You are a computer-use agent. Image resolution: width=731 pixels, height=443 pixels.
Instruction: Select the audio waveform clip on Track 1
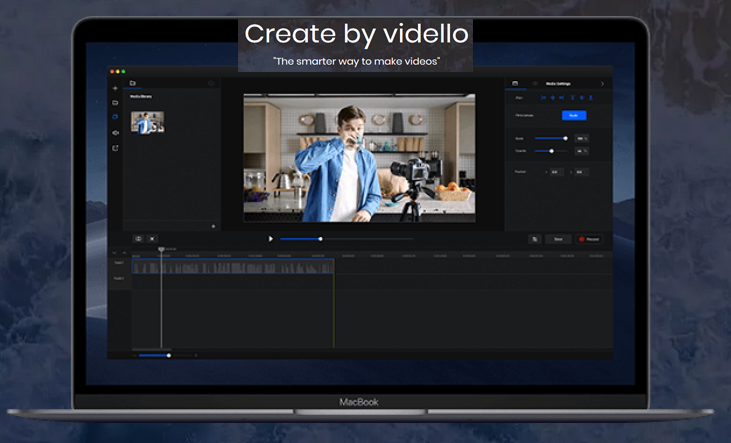point(233,267)
